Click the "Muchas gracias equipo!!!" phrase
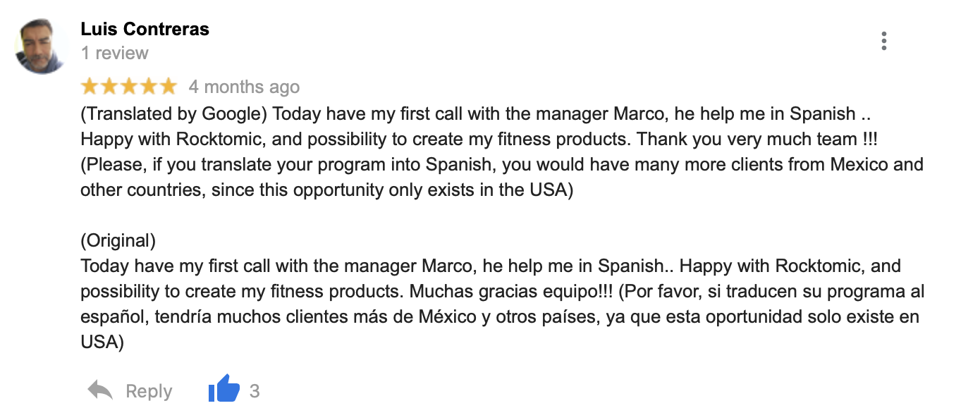The height and width of the screenshot is (420, 980). click(511, 292)
